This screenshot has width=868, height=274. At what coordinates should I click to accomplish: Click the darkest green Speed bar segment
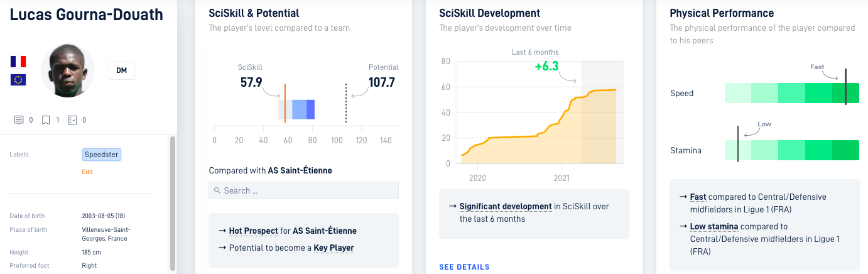coord(845,93)
